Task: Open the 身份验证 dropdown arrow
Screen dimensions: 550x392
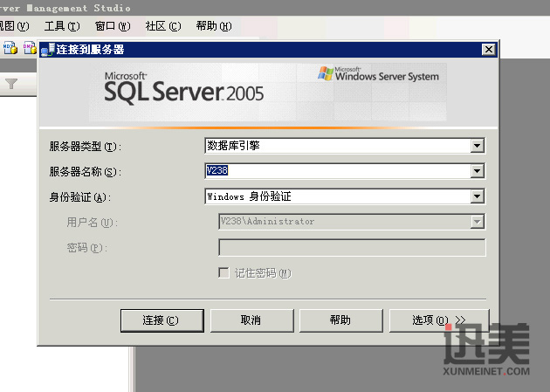Action: (477, 196)
